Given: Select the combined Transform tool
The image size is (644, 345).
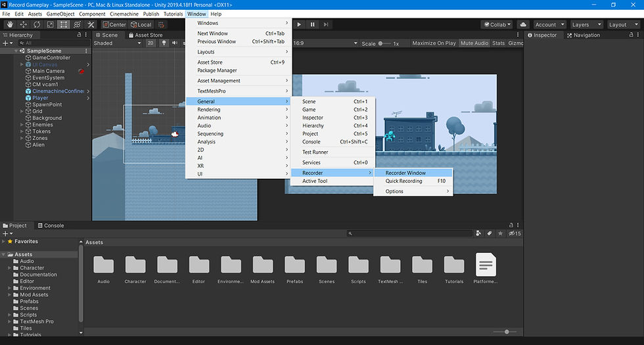Looking at the screenshot, I should click(77, 25).
